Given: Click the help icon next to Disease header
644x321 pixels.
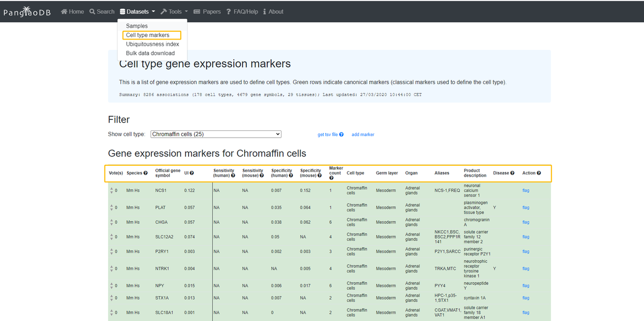Looking at the screenshot, I should click(512, 173).
